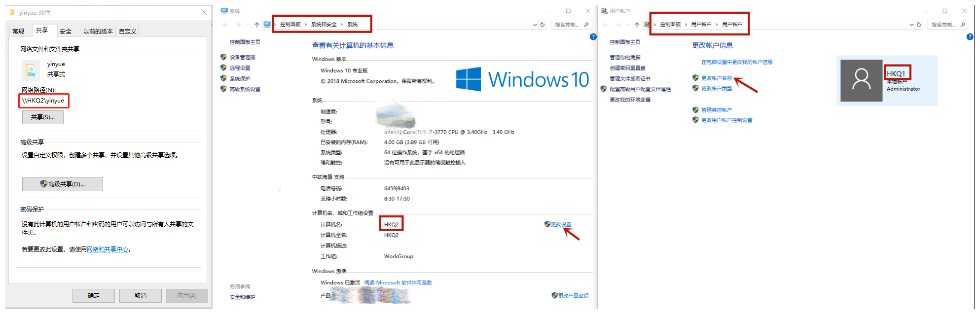This screenshot has width=980, height=314.
Task: Open 更改用户帐户控制设置
Action: coord(726,120)
